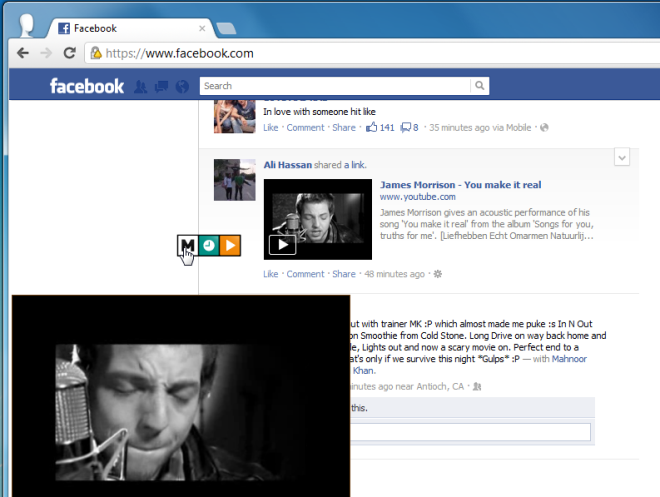Click top post's profile picture thumbnail
Viewport: 660px width, 497px height.
point(234,117)
